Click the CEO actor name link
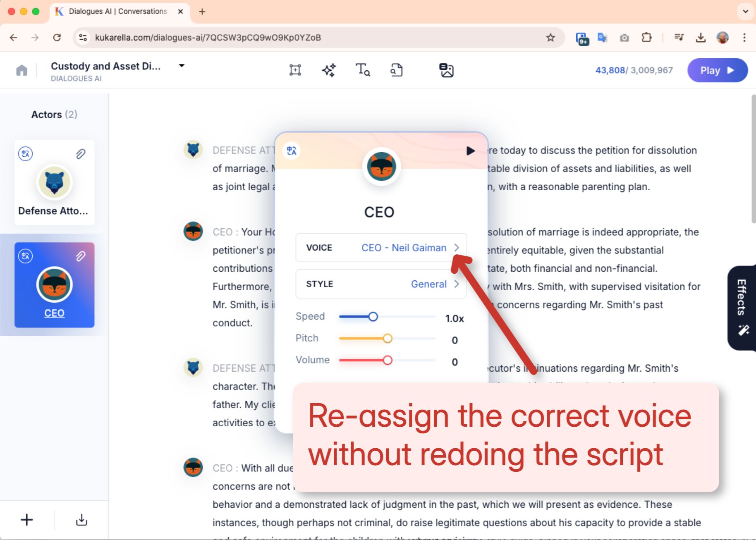The height and width of the screenshot is (540, 756). pos(54,313)
